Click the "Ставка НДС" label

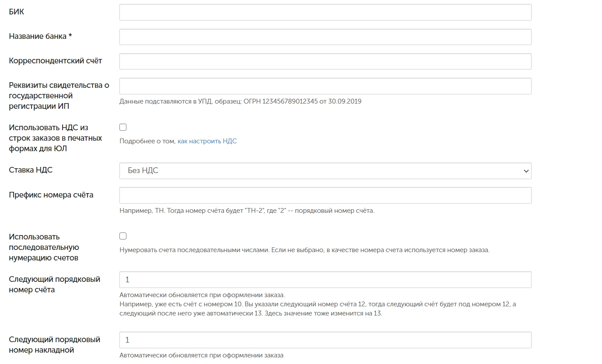(31, 170)
